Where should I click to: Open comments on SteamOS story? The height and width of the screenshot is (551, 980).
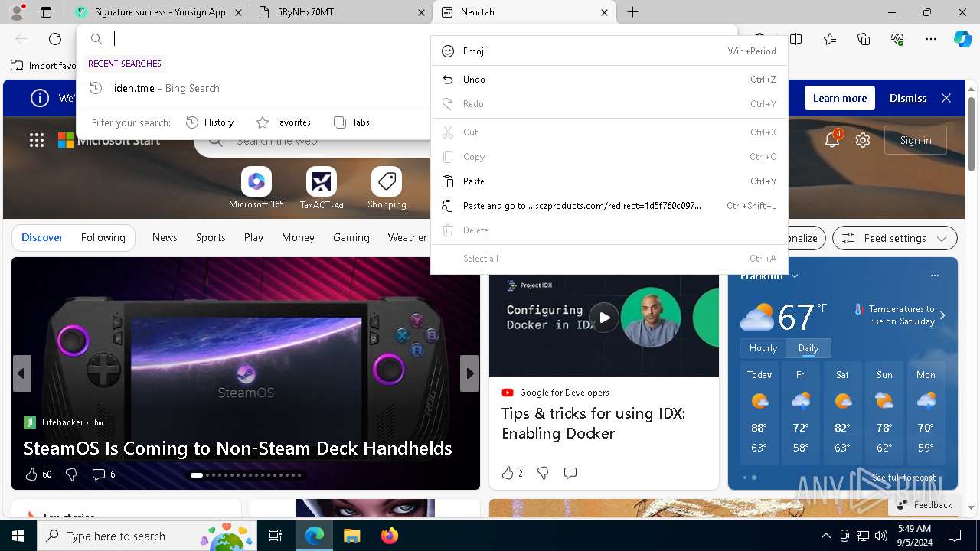click(103, 474)
